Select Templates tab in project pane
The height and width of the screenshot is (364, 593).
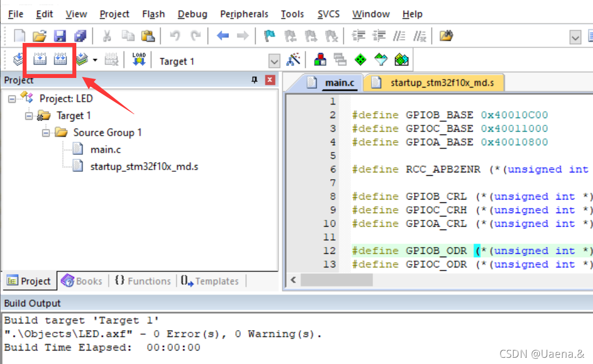click(210, 281)
